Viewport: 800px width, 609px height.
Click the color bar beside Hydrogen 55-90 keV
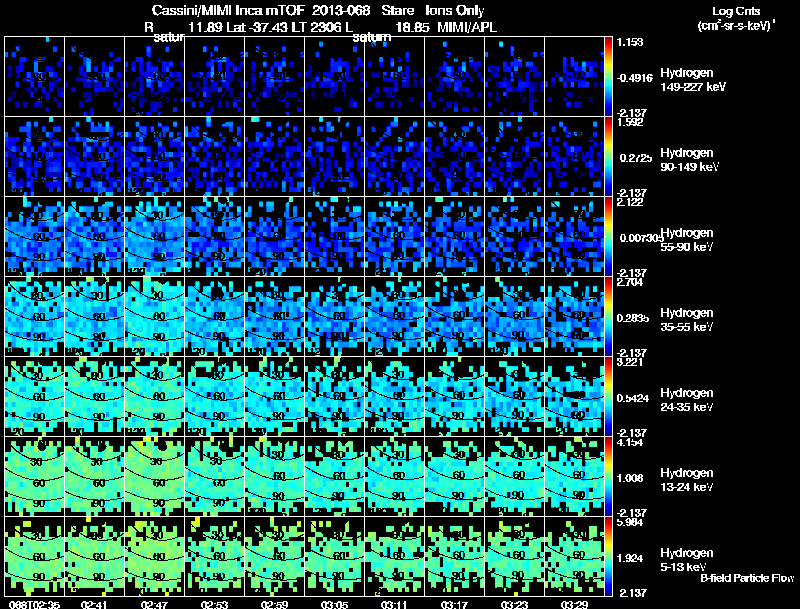pyautogui.click(x=608, y=237)
